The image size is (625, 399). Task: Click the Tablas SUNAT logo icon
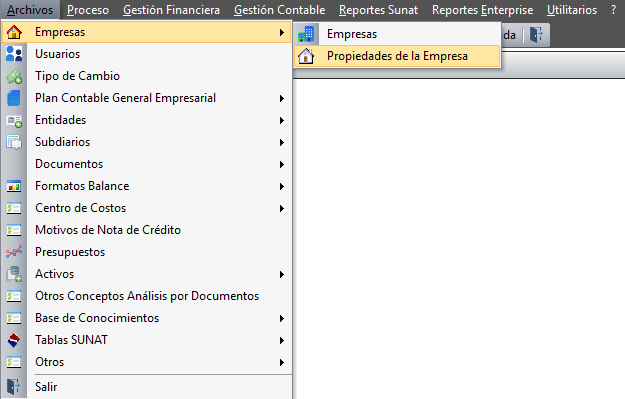[14, 340]
